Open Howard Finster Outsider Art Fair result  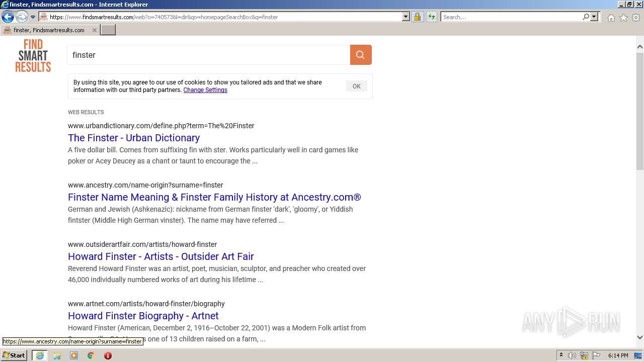161,256
